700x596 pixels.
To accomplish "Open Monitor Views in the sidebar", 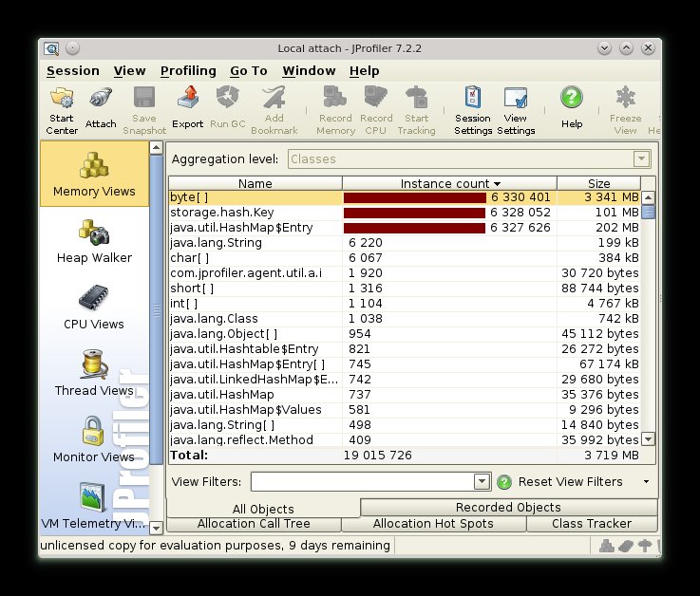I will click(x=94, y=440).
